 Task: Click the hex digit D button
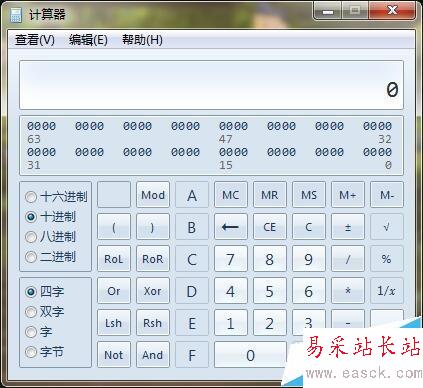(192, 291)
